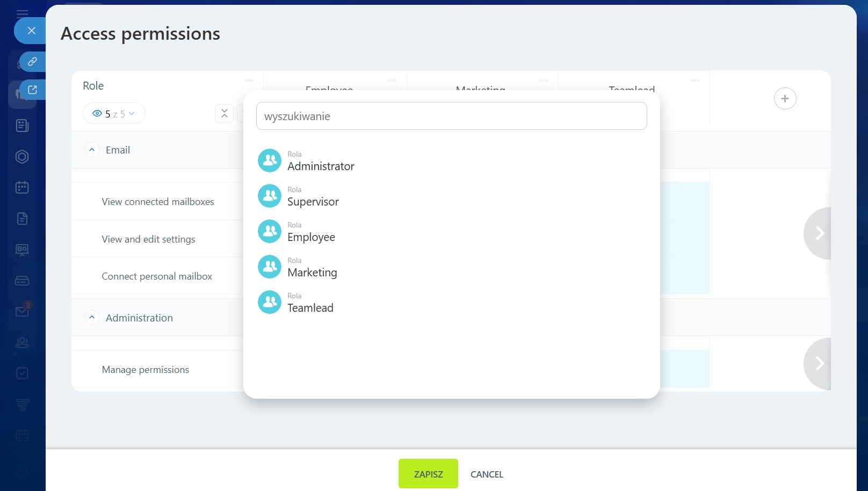Collapse the Email section

[92, 150]
